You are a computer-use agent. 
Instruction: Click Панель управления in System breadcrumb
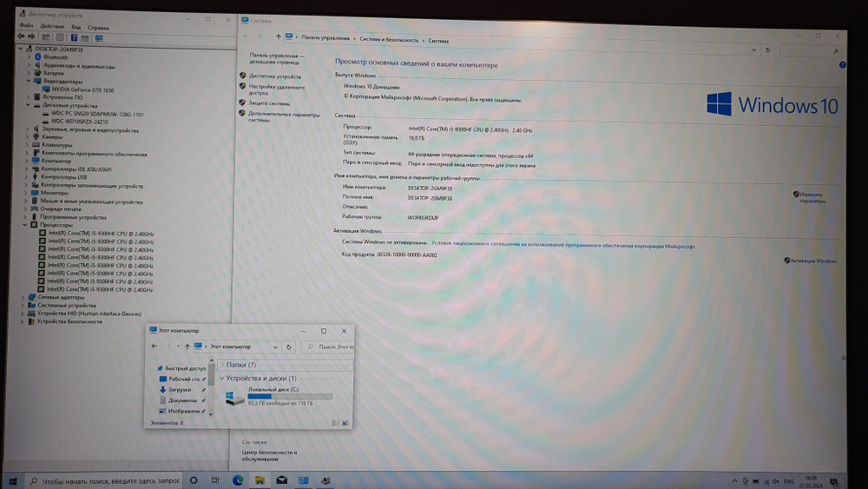(325, 38)
